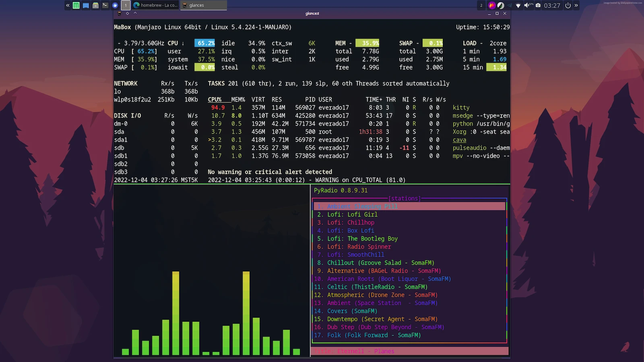Open the blue round browser launcher icon
Image resolution: width=644 pixels, height=362 pixels.
click(115, 5)
